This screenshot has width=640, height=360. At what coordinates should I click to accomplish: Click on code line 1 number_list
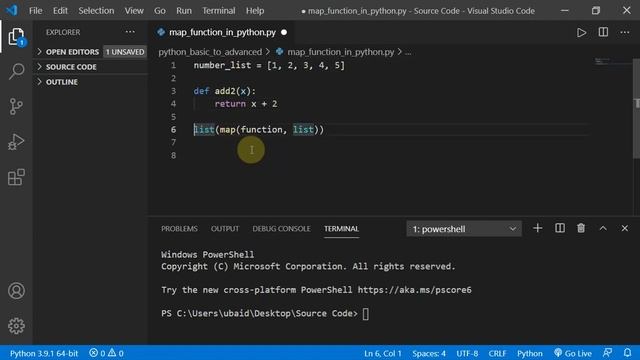point(269,65)
